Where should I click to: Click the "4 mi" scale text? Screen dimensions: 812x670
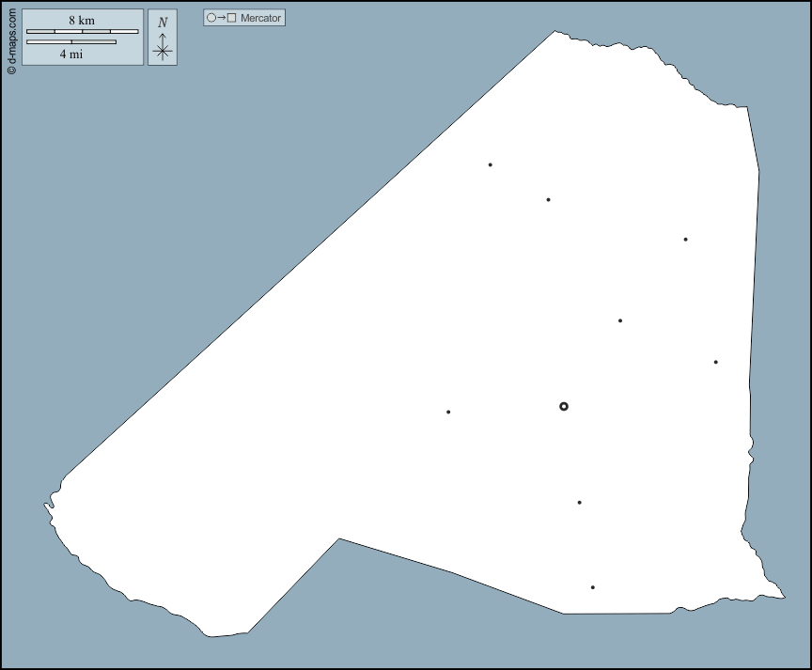70,55
